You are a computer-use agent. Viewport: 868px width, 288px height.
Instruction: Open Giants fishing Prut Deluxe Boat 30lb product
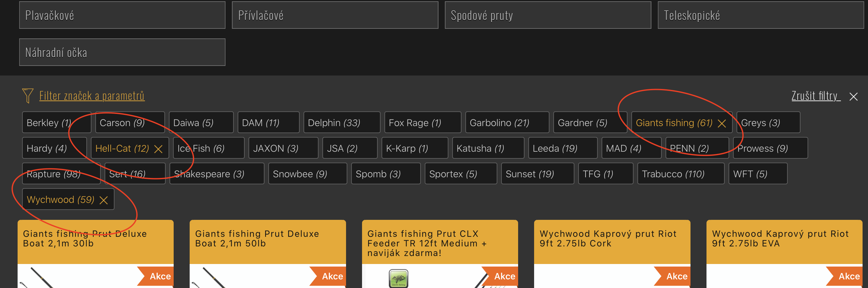[x=84, y=238]
